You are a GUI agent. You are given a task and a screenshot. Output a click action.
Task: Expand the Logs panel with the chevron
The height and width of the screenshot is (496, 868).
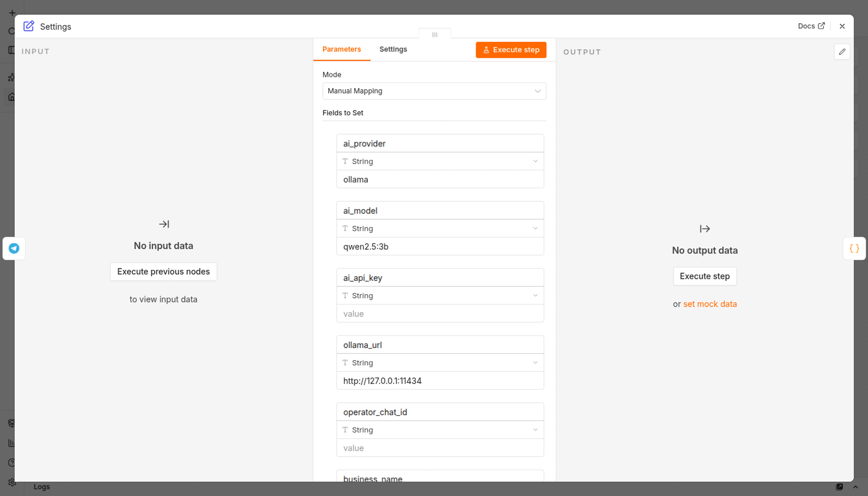(x=855, y=487)
